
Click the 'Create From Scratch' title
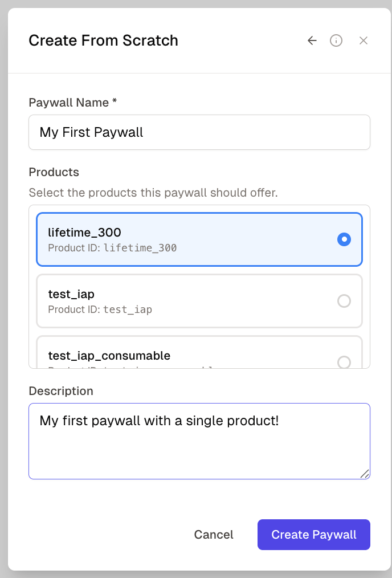(104, 40)
